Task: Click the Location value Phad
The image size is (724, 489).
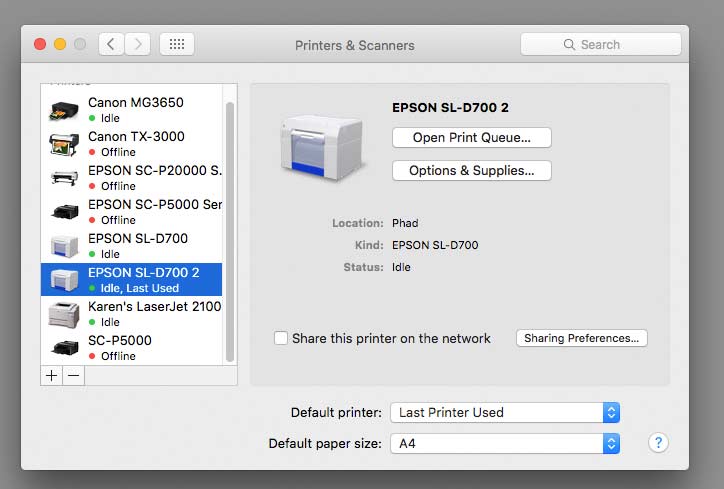Action: point(405,223)
